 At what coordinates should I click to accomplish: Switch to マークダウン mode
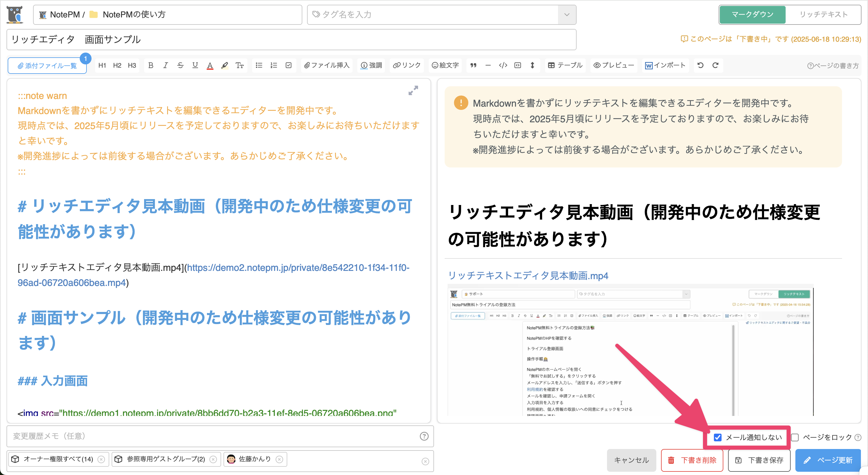[x=752, y=14]
